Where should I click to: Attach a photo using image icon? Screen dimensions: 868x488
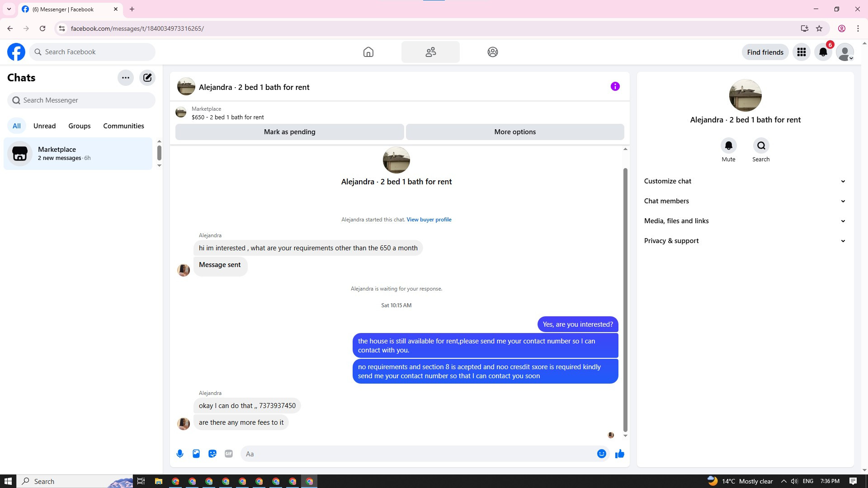[x=196, y=454]
